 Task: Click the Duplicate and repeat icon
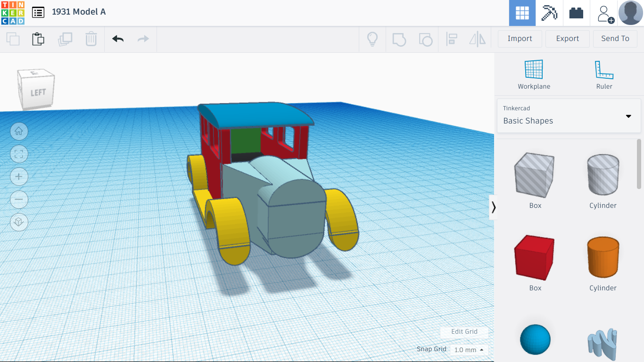click(65, 39)
